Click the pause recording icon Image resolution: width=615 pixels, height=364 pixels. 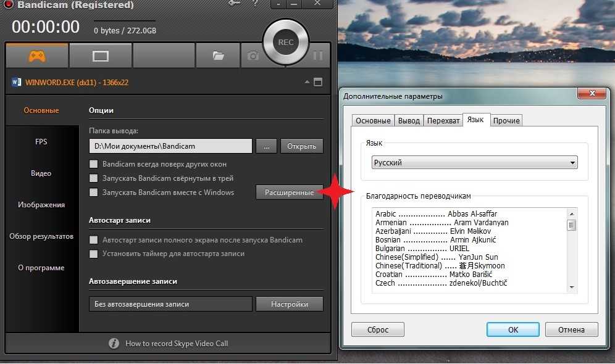click(x=318, y=56)
